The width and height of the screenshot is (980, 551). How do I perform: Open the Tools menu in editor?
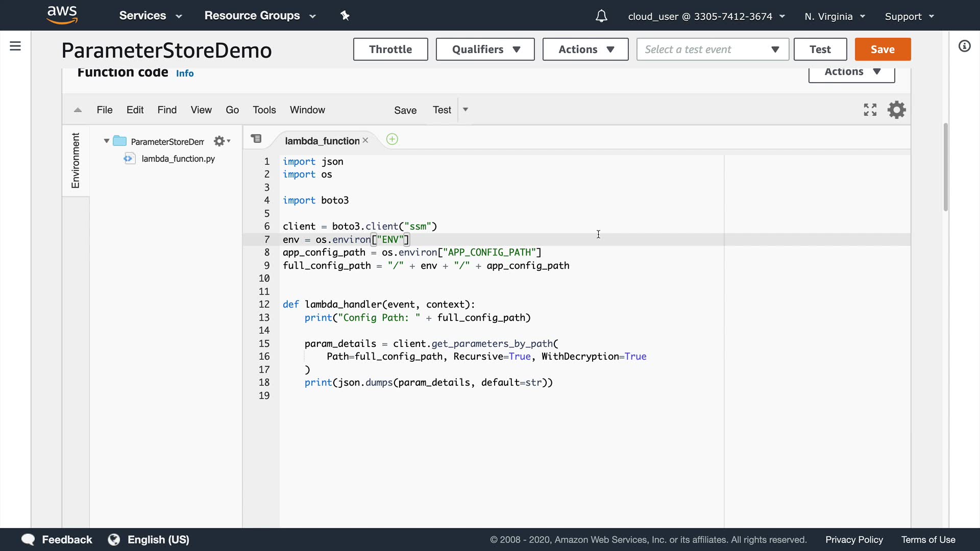pos(264,110)
